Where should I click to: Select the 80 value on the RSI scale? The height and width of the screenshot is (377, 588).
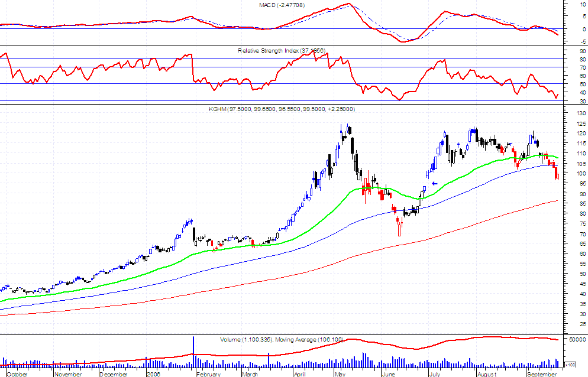click(x=583, y=60)
